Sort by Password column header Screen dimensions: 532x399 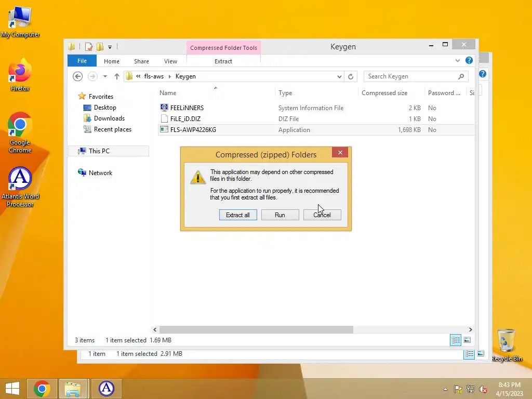[x=445, y=92]
